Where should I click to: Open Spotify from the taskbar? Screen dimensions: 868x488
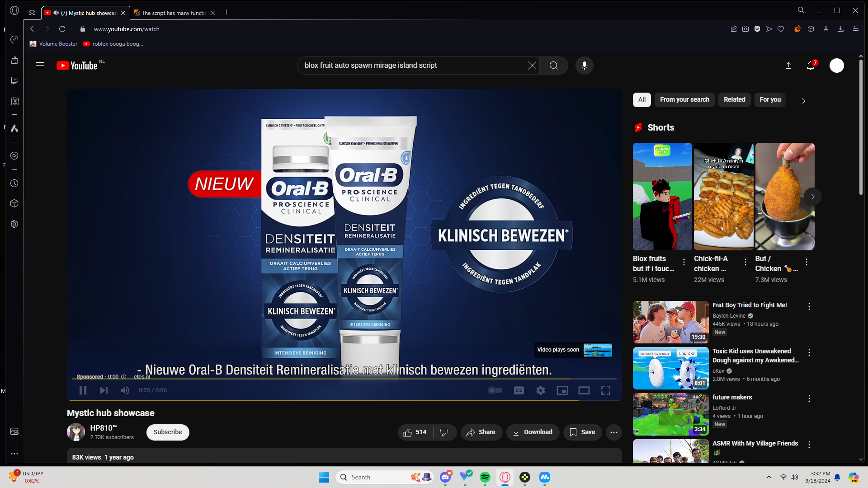click(485, 477)
